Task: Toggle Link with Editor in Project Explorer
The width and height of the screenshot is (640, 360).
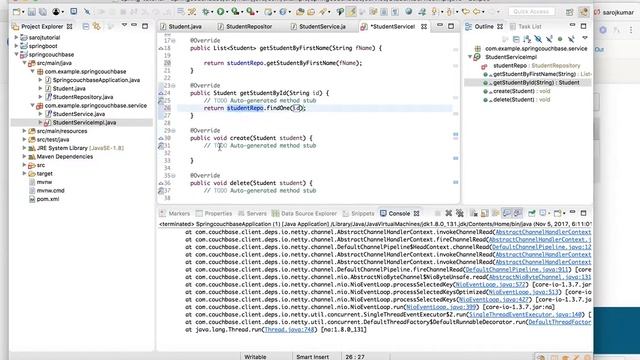Action: (97, 27)
